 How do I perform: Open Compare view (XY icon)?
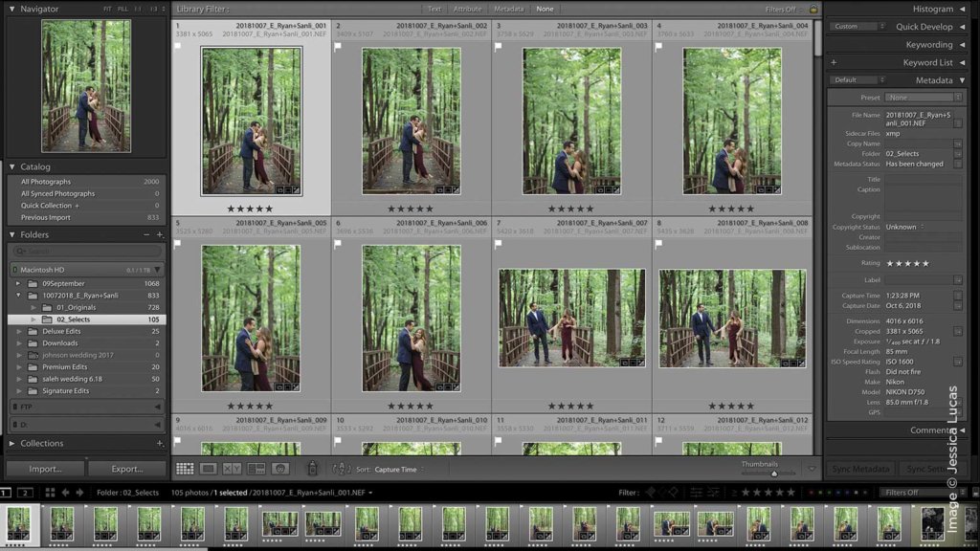coord(232,469)
